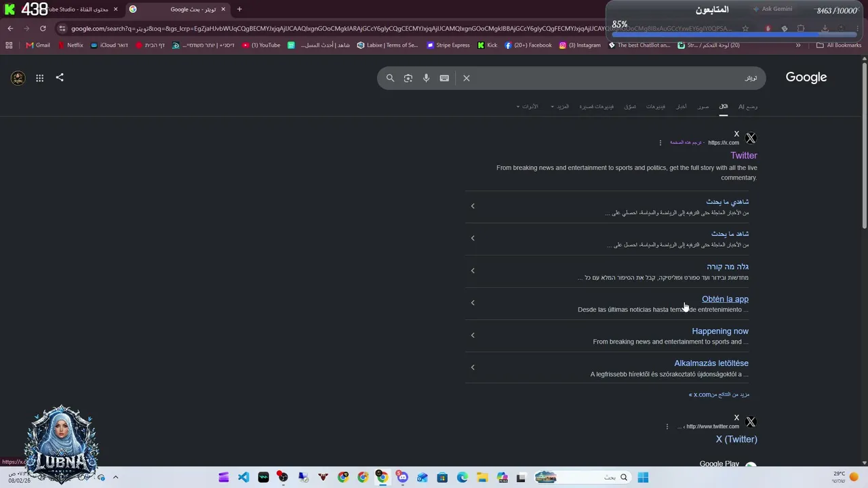868x488 pixels.
Task: Clear the Google search query
Action: tap(467, 78)
